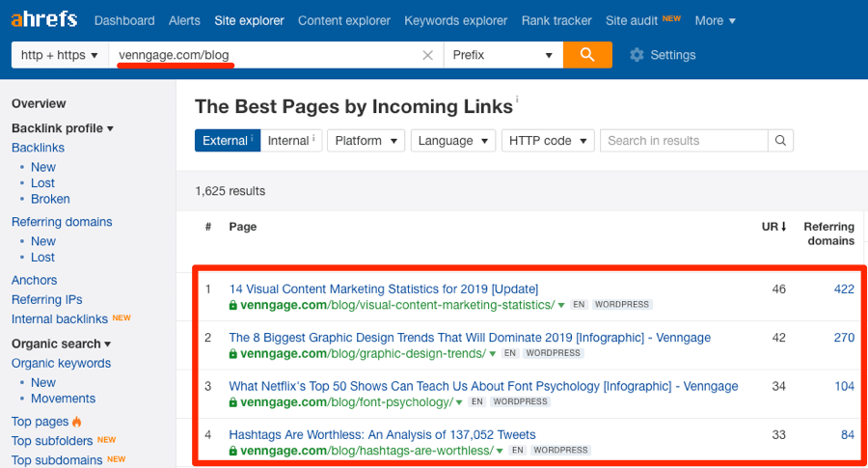Expand the HTTP code filter dropdown

coord(548,141)
